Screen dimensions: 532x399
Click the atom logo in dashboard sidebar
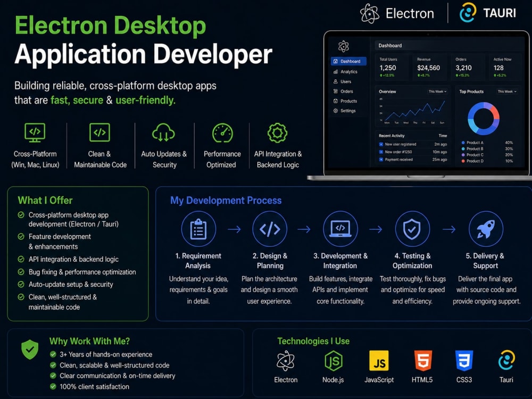343,46
